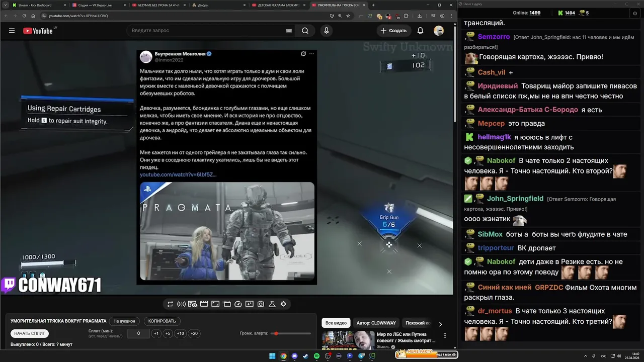
Task: Open the browser extensions puzzle icon
Action: (406, 16)
